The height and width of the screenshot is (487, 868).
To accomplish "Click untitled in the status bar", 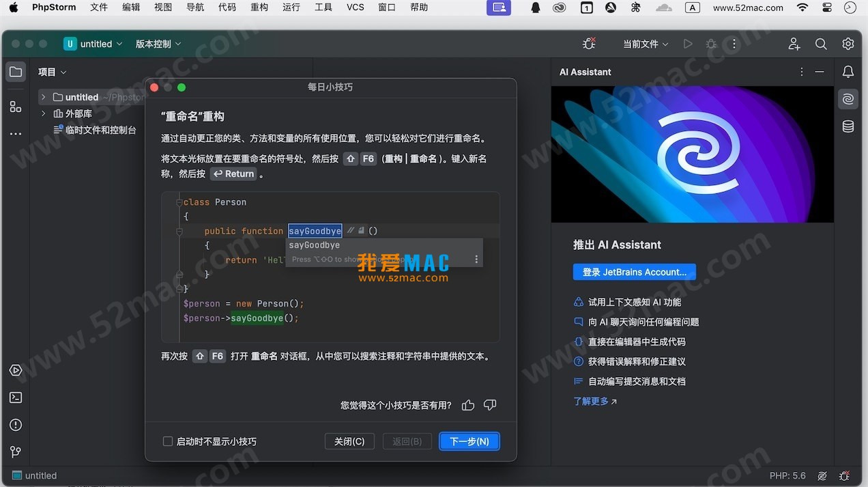I will click(35, 475).
